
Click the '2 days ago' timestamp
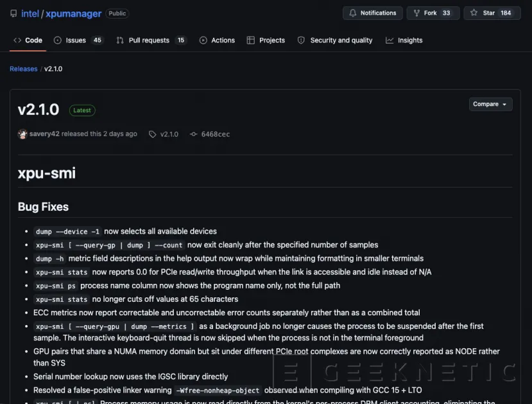[120, 134]
